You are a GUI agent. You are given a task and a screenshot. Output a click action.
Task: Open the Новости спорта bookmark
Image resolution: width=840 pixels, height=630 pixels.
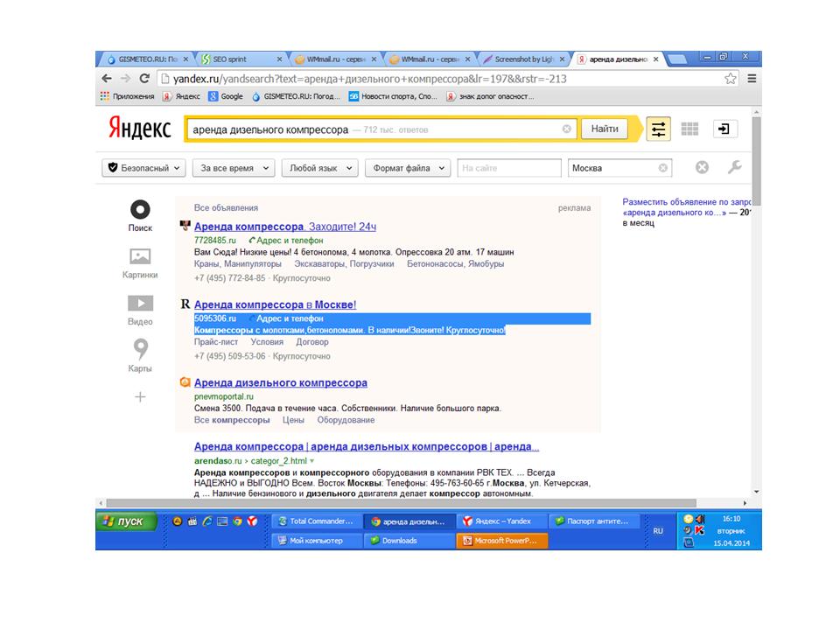point(393,96)
